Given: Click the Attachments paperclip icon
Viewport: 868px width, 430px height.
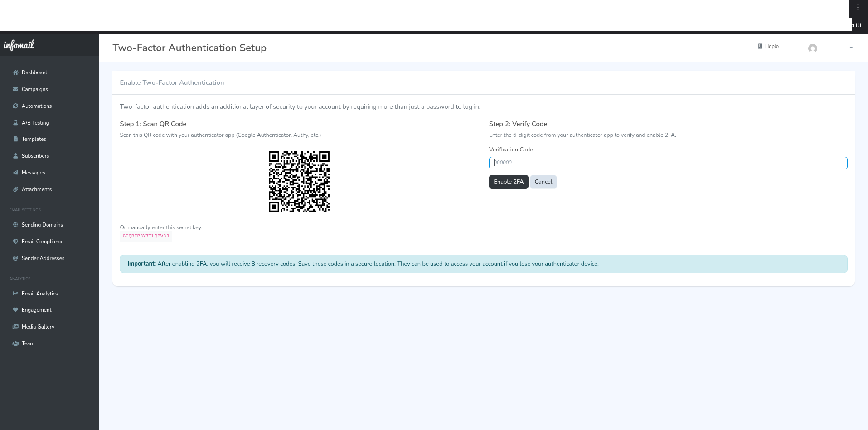Looking at the screenshot, I should pos(15,189).
